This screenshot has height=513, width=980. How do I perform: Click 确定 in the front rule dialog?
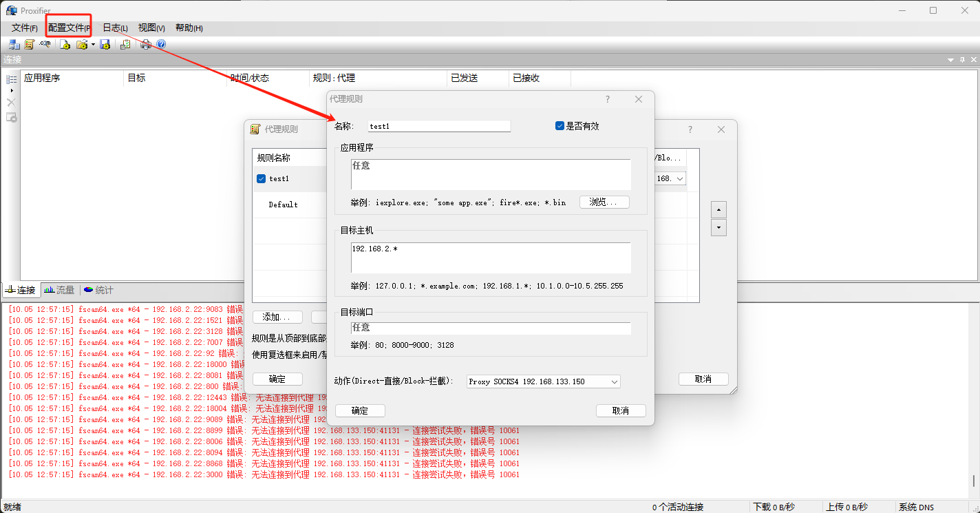[x=360, y=410]
